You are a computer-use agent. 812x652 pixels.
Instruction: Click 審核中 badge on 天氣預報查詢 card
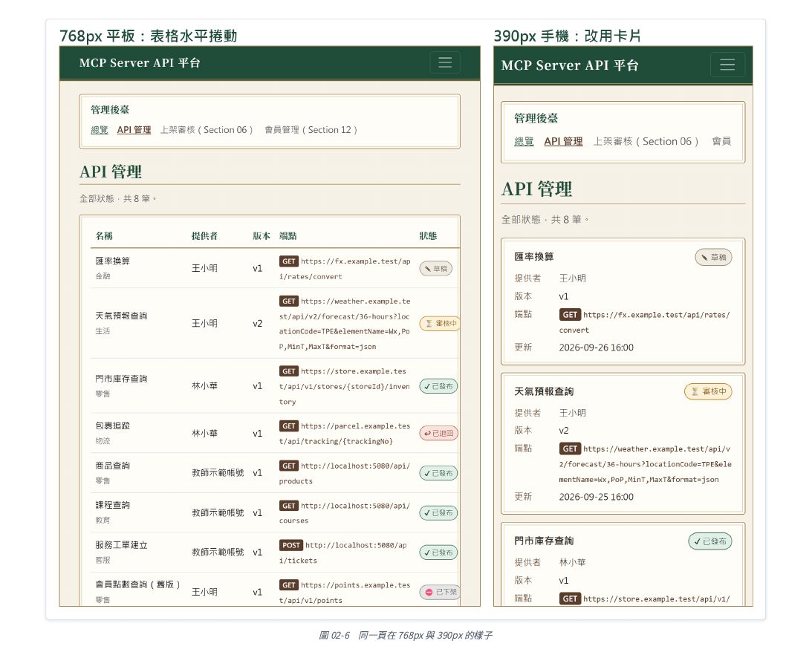pyautogui.click(x=709, y=391)
